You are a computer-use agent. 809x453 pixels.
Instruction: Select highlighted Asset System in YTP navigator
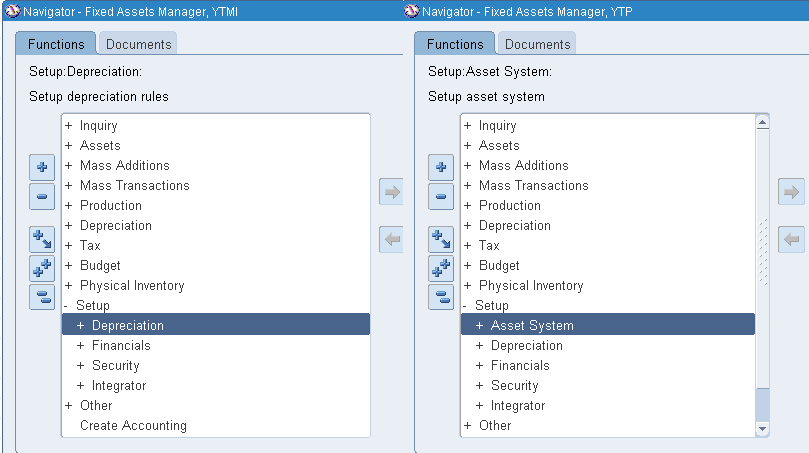[608, 326]
